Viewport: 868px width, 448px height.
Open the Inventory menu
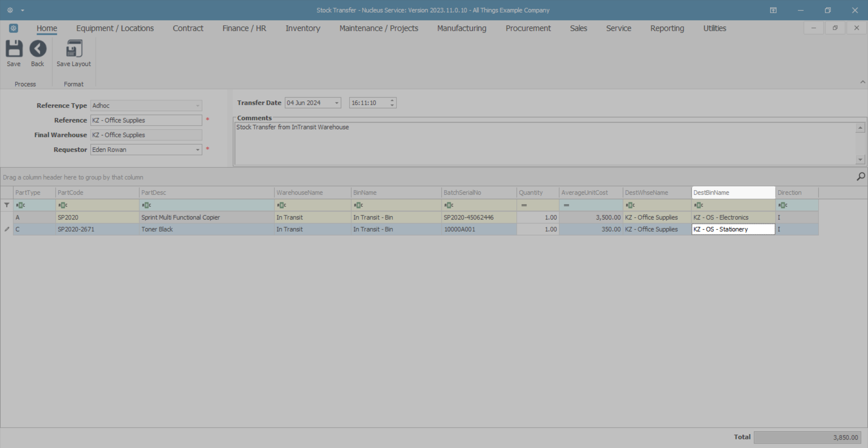[x=303, y=28]
